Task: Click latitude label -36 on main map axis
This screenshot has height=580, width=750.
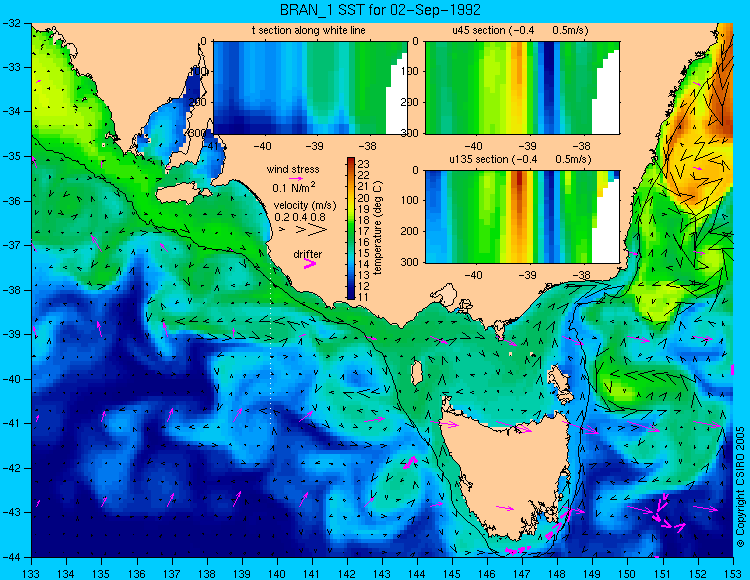Action: click(11, 201)
